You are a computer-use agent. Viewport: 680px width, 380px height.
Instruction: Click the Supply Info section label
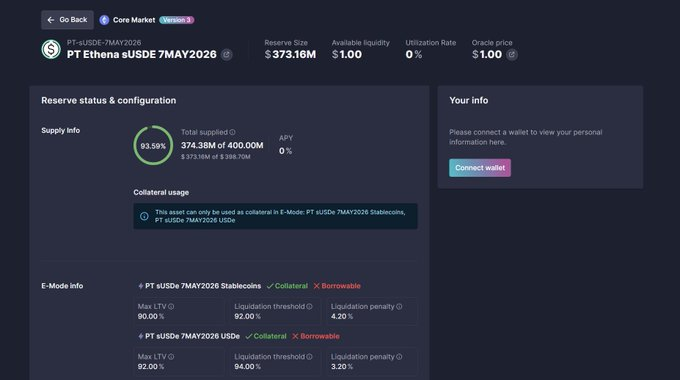tap(61, 131)
